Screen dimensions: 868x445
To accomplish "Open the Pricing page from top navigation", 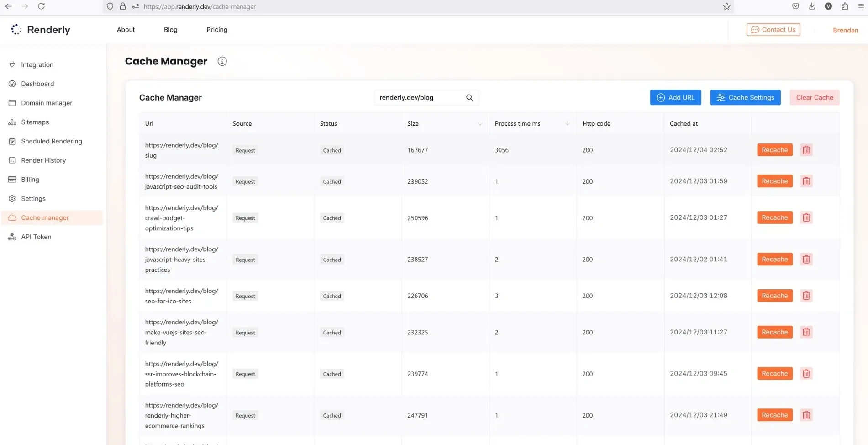I will coord(216,30).
